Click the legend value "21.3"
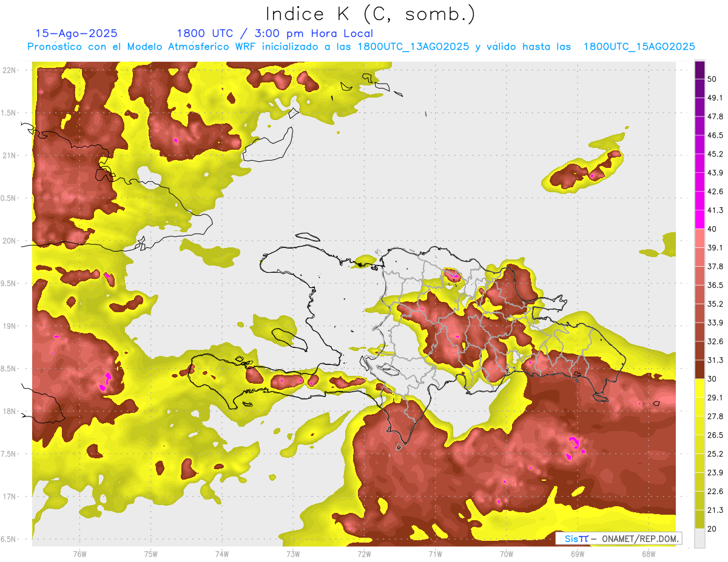This screenshot has height=562, width=728. point(715,510)
